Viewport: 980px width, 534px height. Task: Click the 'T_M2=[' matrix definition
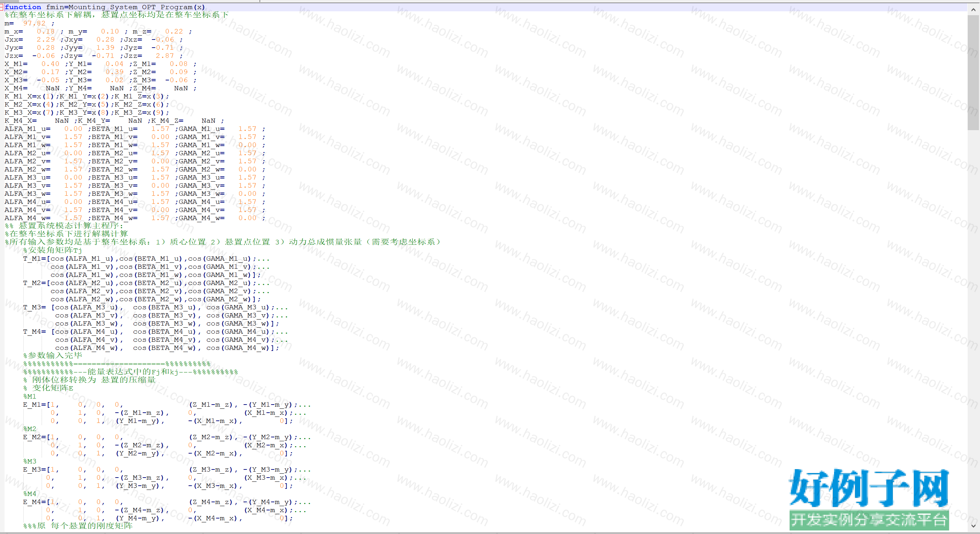[37, 283]
